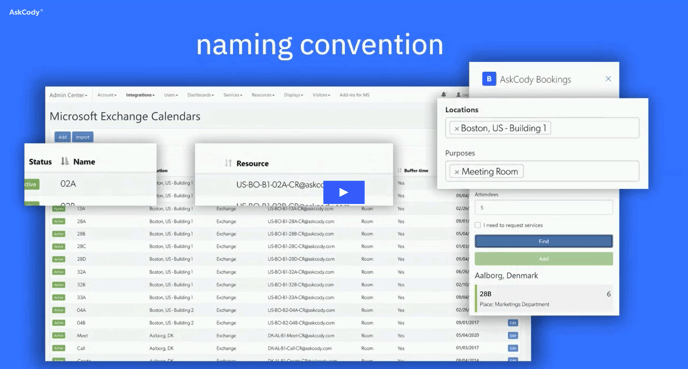Remove the Meeting Room purpose tag

coord(457,172)
